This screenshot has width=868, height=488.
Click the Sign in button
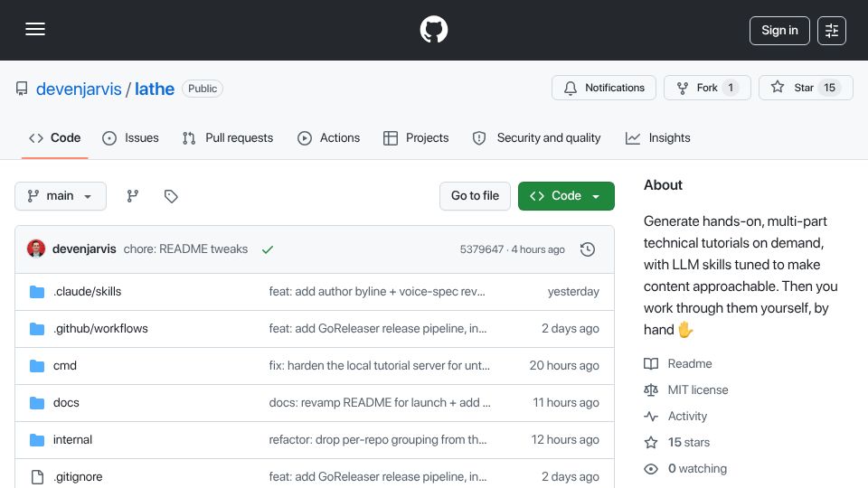point(779,31)
